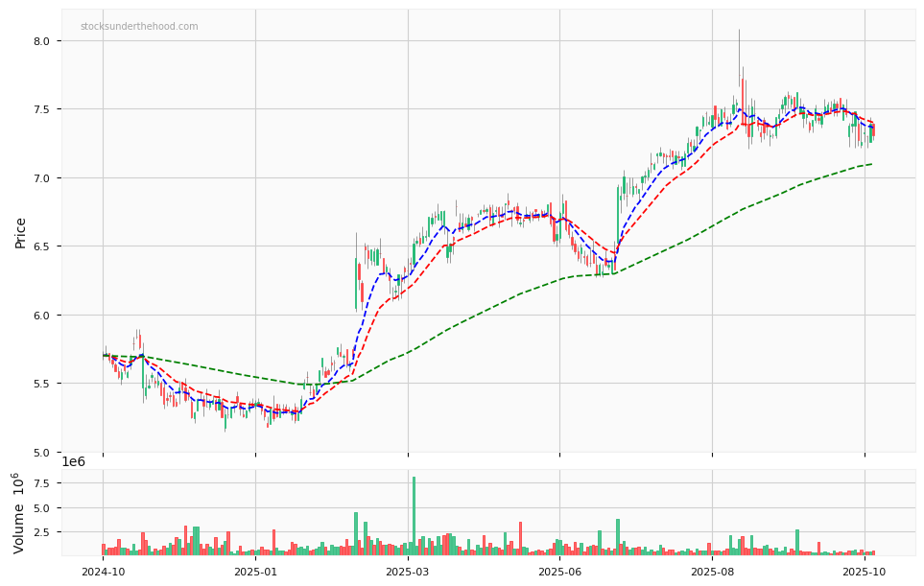This screenshot has width=924, height=586.
Task: Click the 2025-08 date axis label
Action: (x=712, y=572)
